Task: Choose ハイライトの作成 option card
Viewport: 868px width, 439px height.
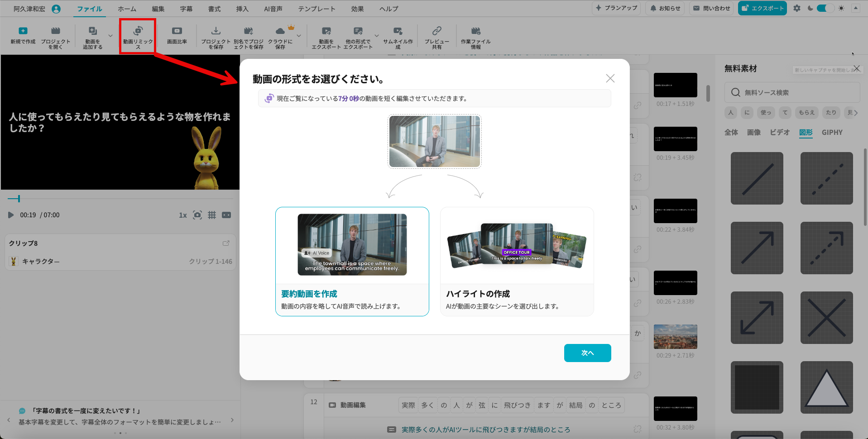Action: click(x=517, y=262)
